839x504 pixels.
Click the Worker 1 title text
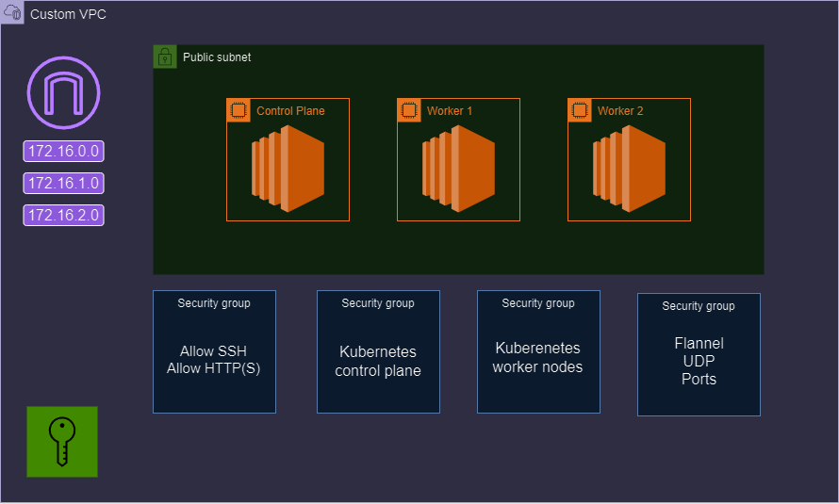[x=450, y=110]
